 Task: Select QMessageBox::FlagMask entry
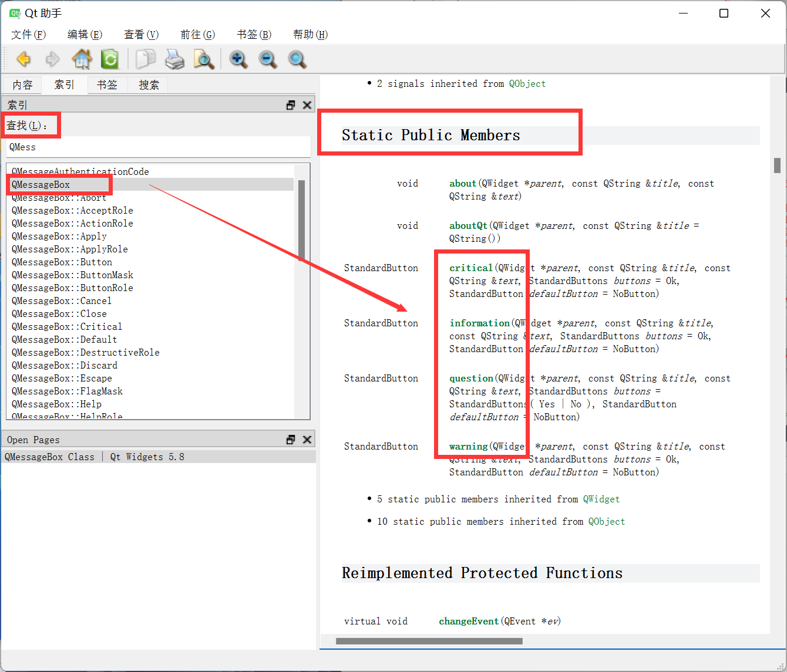click(x=67, y=391)
